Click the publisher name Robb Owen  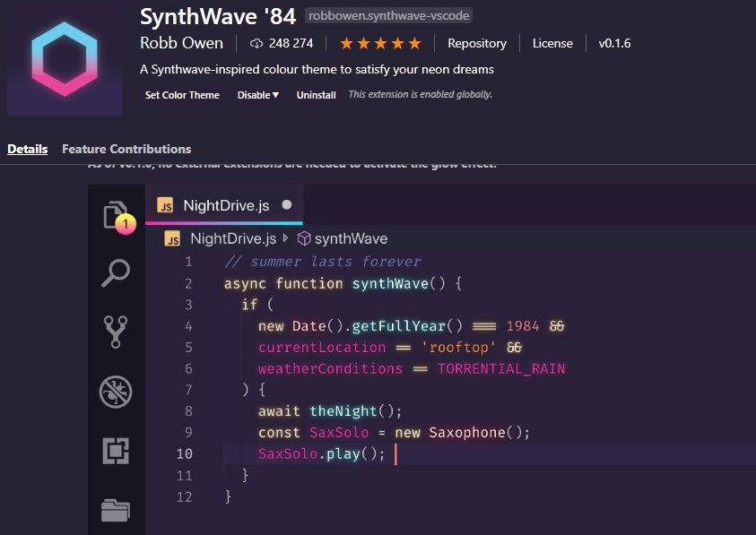pyautogui.click(x=181, y=43)
